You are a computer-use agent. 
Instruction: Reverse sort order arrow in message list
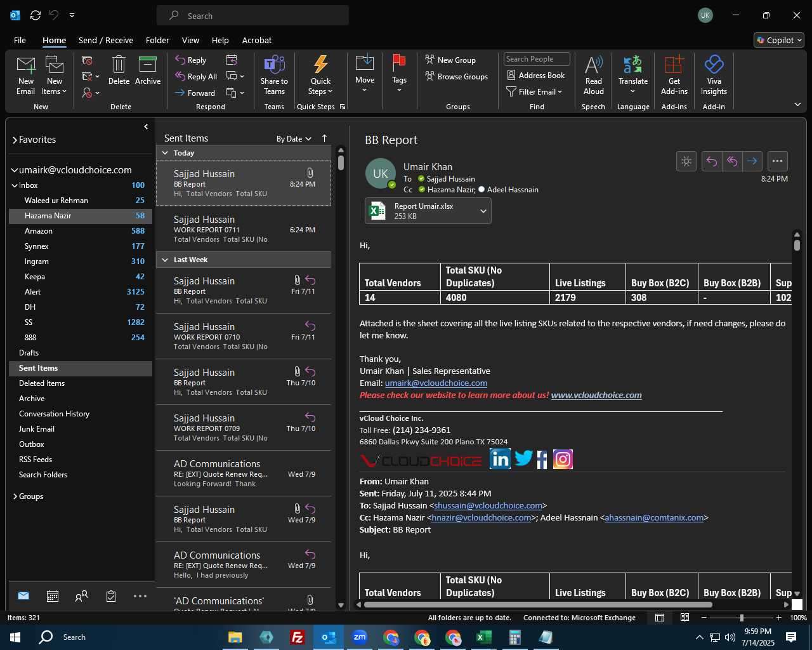coord(324,138)
